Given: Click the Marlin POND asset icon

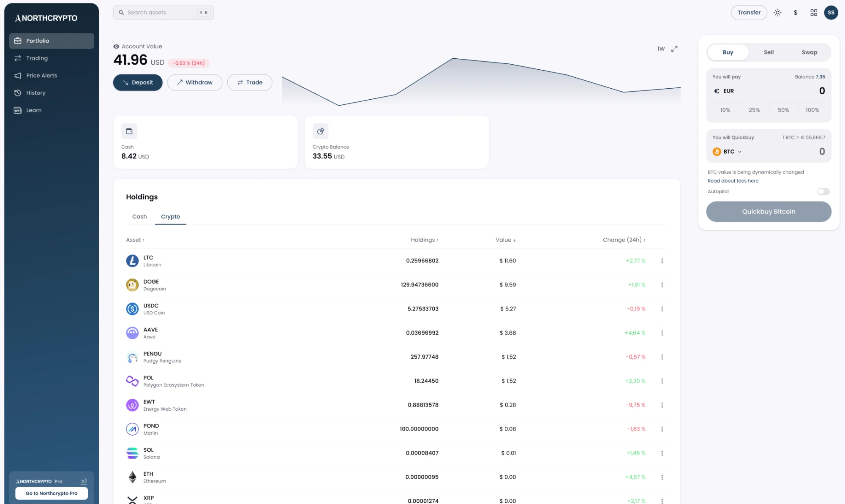Looking at the screenshot, I should tap(132, 429).
